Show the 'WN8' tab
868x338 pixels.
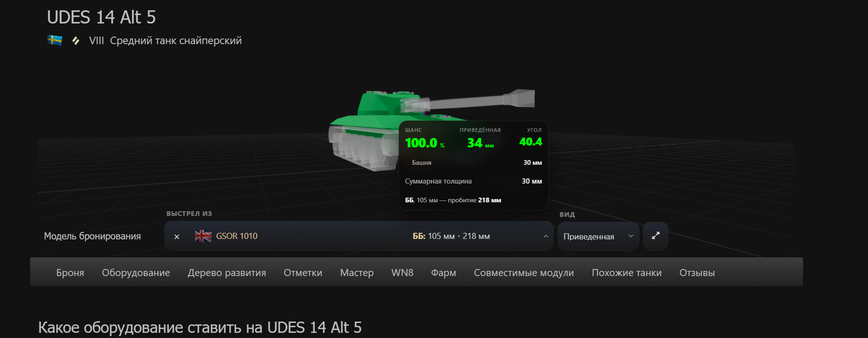[x=403, y=273]
